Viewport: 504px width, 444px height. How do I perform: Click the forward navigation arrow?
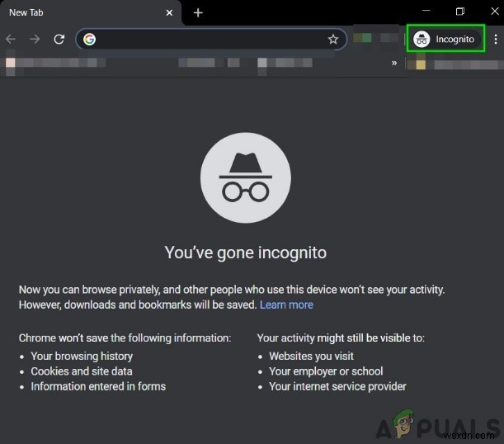(35, 39)
